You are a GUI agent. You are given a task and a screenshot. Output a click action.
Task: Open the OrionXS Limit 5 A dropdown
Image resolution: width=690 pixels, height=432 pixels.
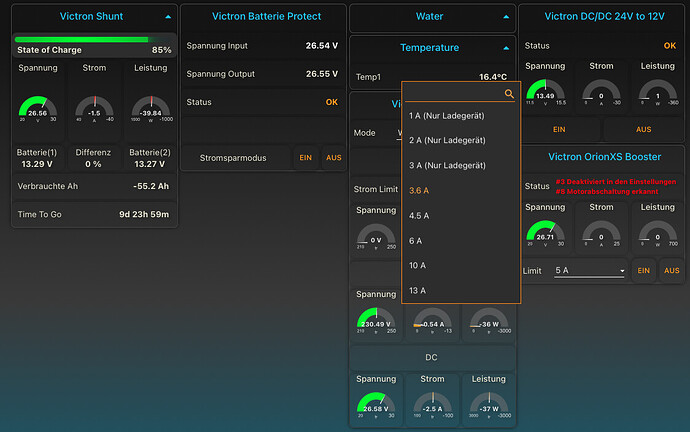point(590,271)
